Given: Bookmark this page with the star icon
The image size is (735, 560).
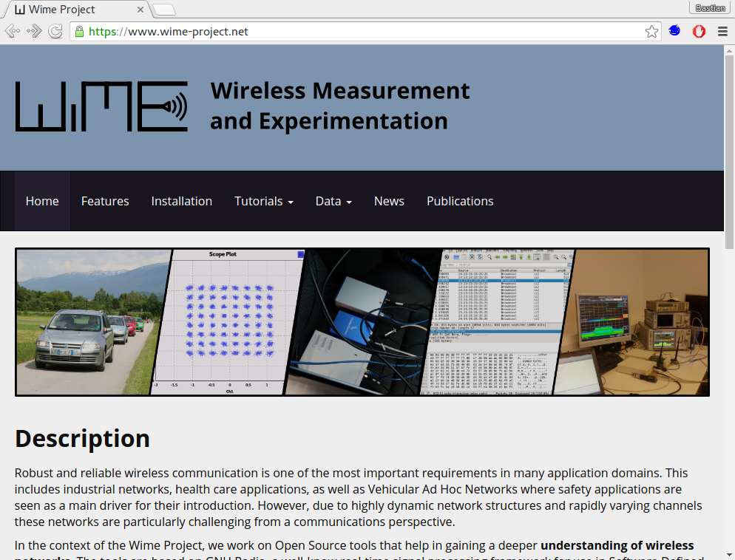Looking at the screenshot, I should [x=651, y=32].
